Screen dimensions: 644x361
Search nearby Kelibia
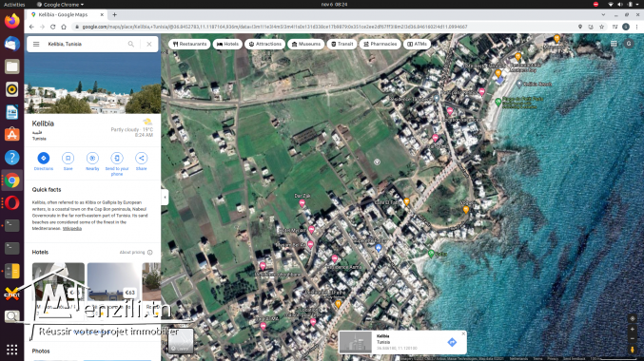pyautogui.click(x=92, y=161)
